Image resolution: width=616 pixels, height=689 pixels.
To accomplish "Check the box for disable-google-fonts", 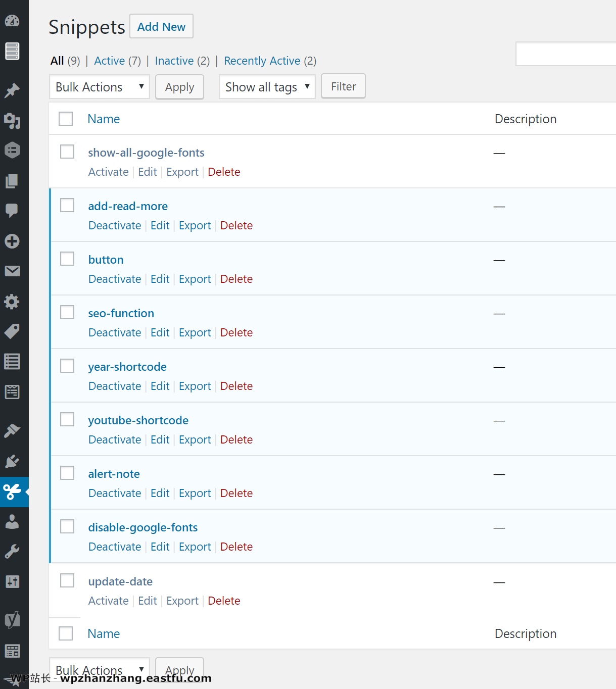I will point(67,526).
